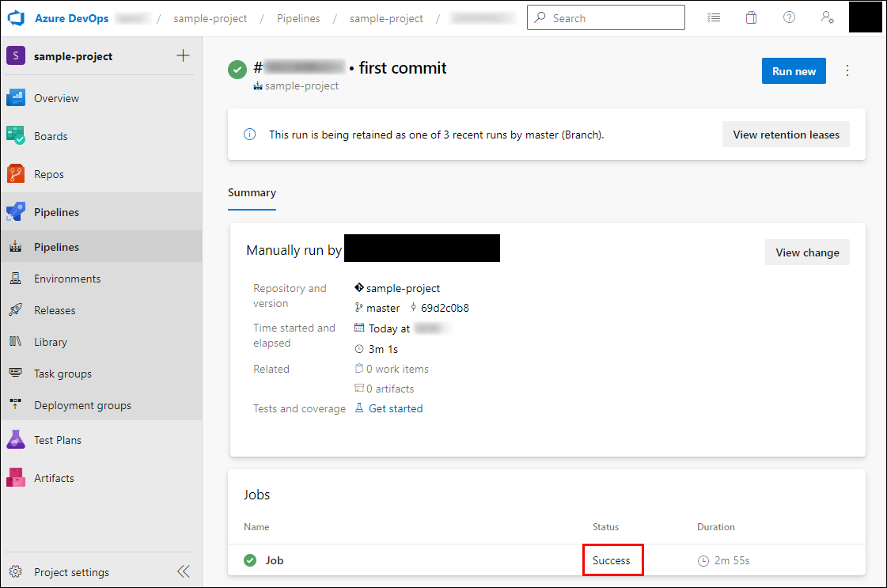The width and height of the screenshot is (887, 588).
Task: Click the Success status cell
Action: [x=612, y=560]
